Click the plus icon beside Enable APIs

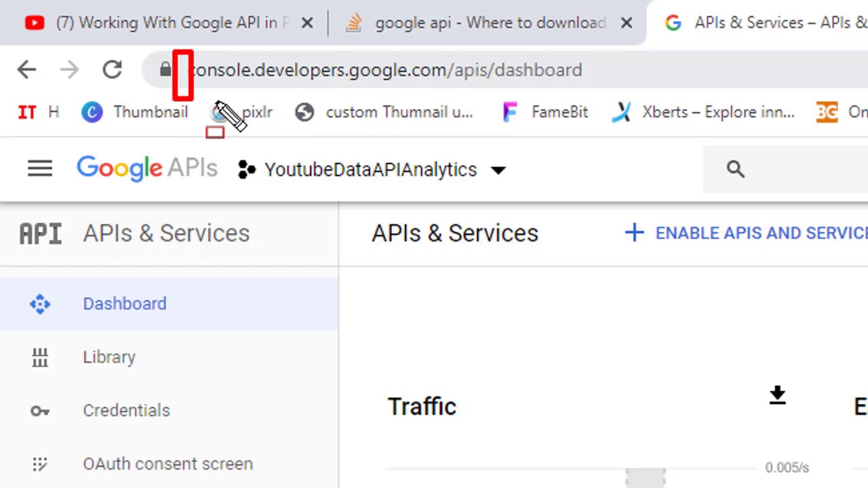point(634,233)
